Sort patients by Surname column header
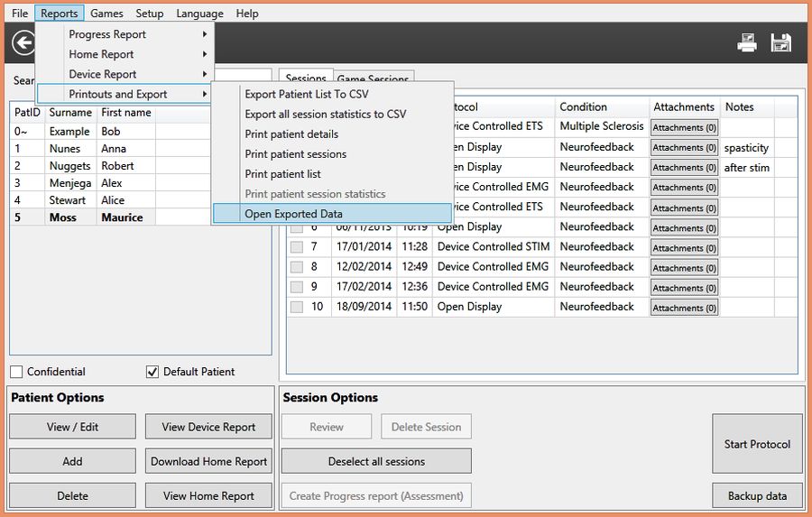The width and height of the screenshot is (812, 517). tap(70, 113)
